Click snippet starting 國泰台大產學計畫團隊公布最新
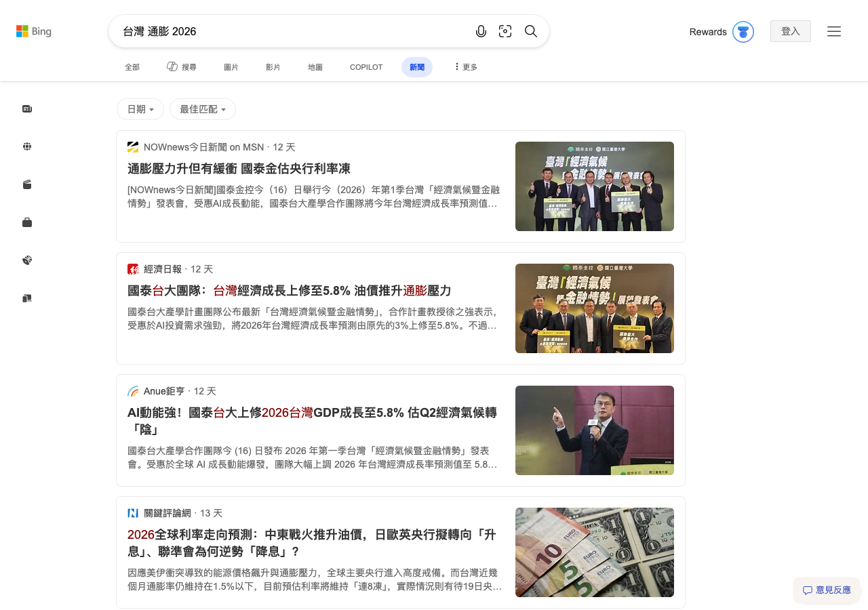Screen dimensions: 868x610 click(x=314, y=319)
